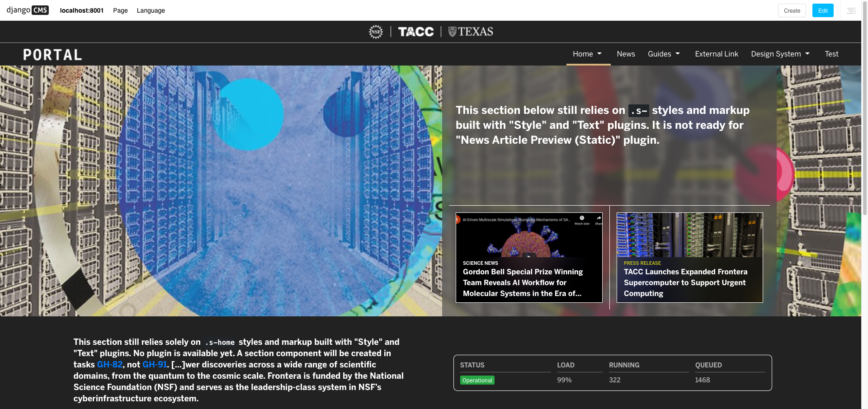
Task: Click the GH-91 link
Action: [155, 364]
